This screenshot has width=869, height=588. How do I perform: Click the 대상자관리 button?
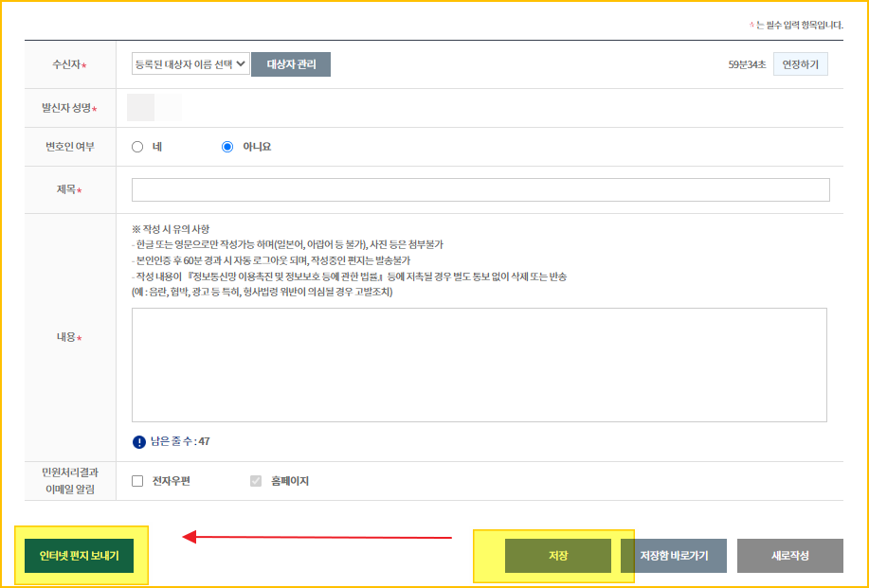point(290,63)
